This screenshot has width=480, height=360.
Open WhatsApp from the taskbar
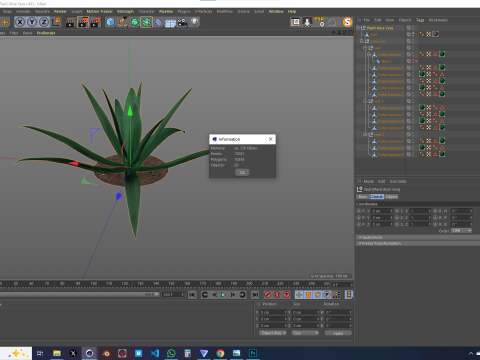pos(171,353)
